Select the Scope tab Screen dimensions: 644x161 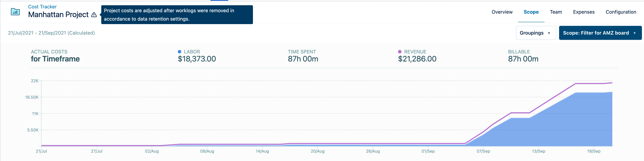531,12
